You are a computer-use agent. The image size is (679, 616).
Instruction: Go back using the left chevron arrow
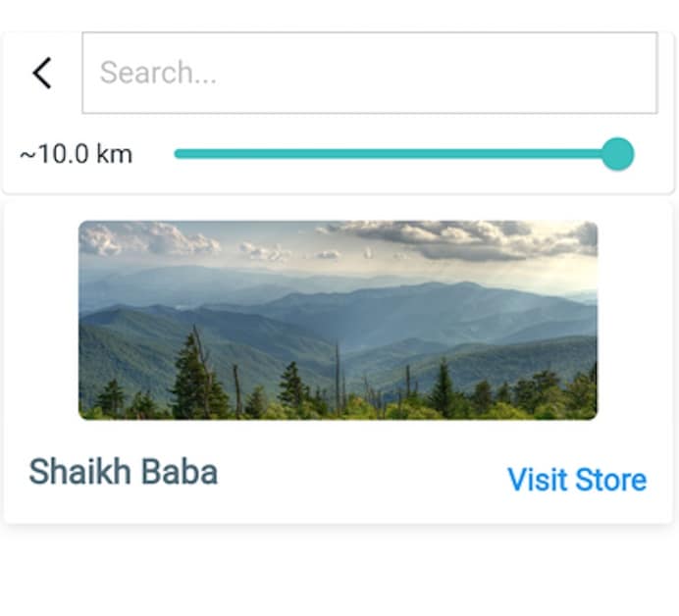[x=41, y=73]
